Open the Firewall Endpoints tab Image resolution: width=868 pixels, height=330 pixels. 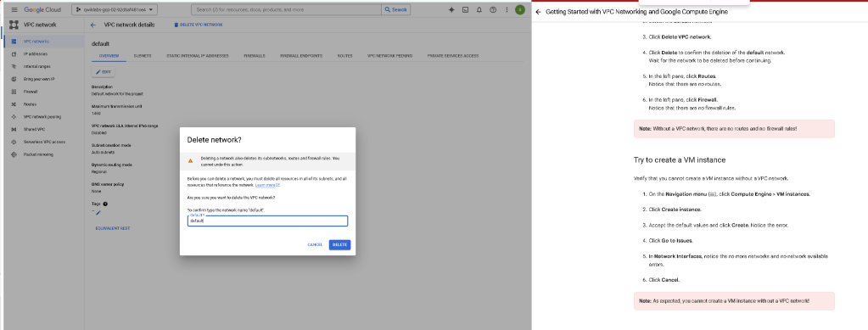(301, 56)
